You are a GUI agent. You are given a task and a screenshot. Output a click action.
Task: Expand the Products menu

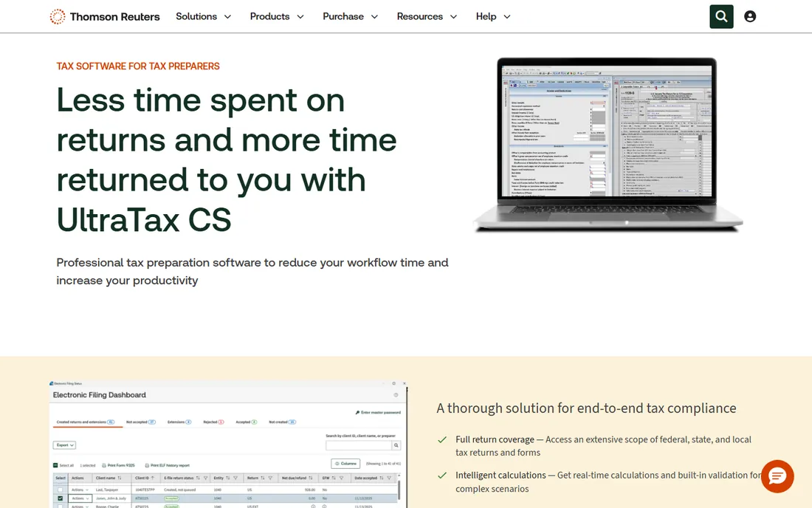[x=277, y=16]
